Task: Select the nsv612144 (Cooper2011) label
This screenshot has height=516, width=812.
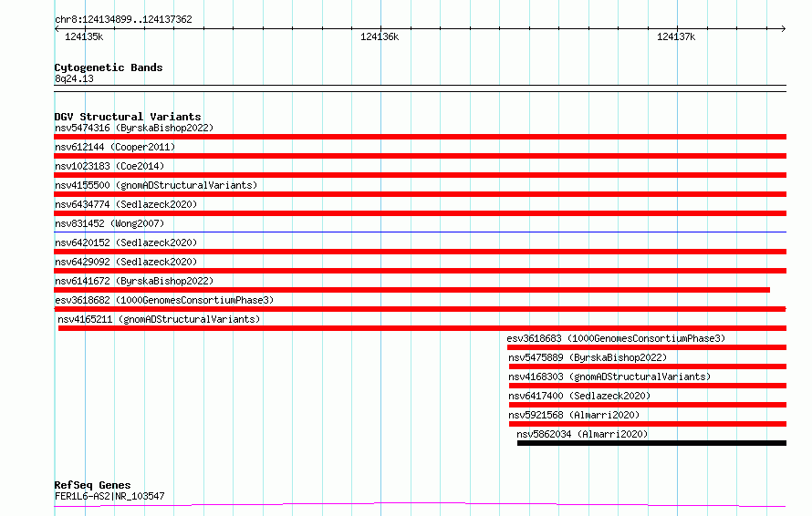Action: pyautogui.click(x=115, y=147)
